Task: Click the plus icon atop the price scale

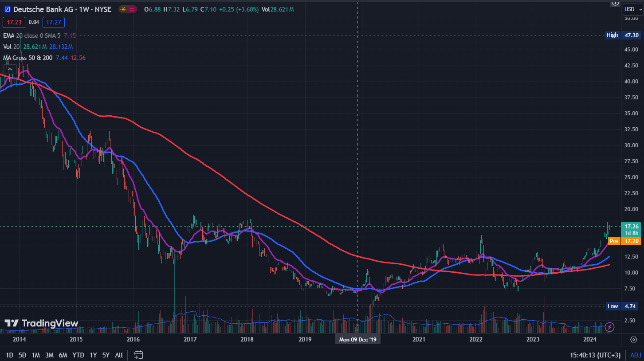Action: pos(615,3)
